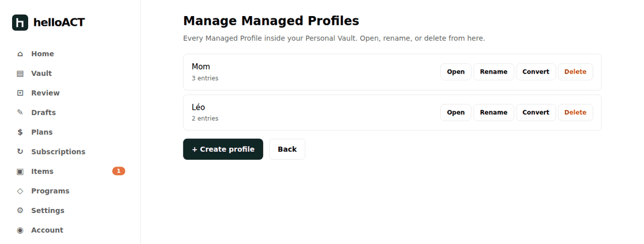Click the Items notification badge
Screen dimensions: 644x244
pos(118,171)
